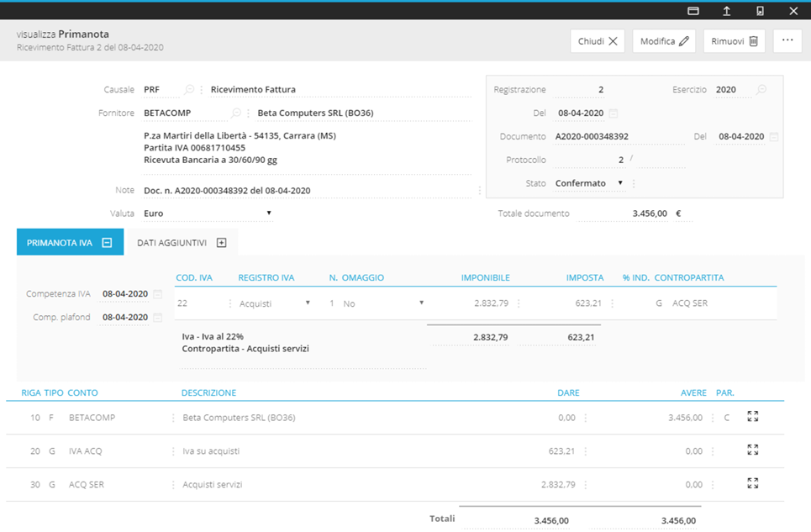Open the Registro IVA Acquisti dropdown
The width and height of the screenshot is (811, 532).
[308, 303]
